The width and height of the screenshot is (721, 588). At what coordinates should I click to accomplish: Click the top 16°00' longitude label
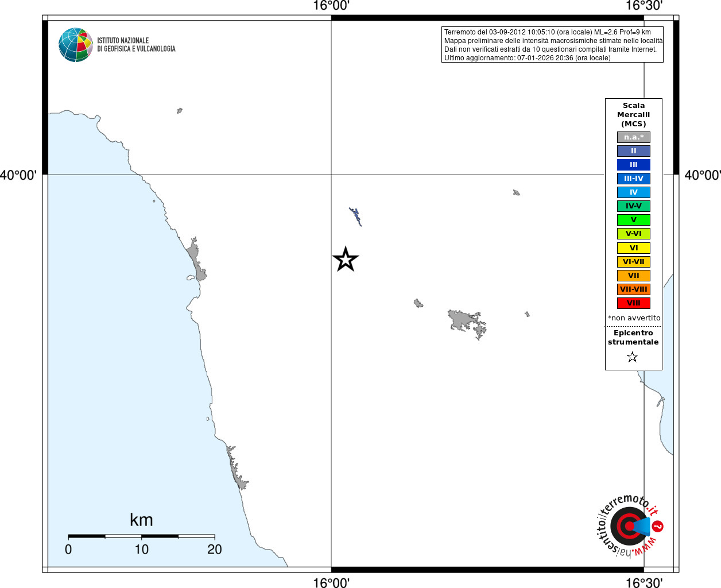pos(331,6)
